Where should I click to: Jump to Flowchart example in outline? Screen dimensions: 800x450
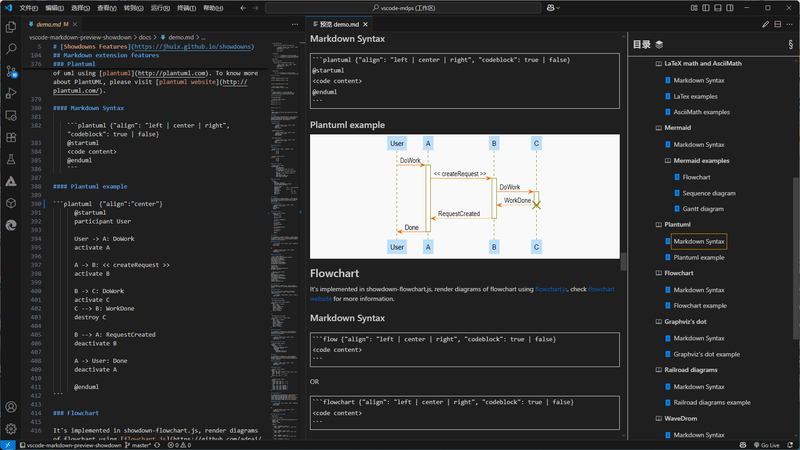click(700, 306)
